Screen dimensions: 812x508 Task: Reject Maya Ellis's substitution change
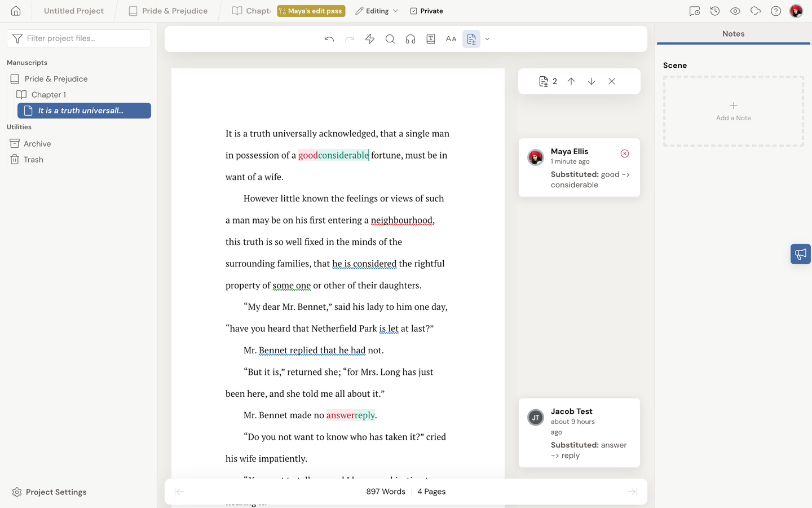click(x=625, y=154)
